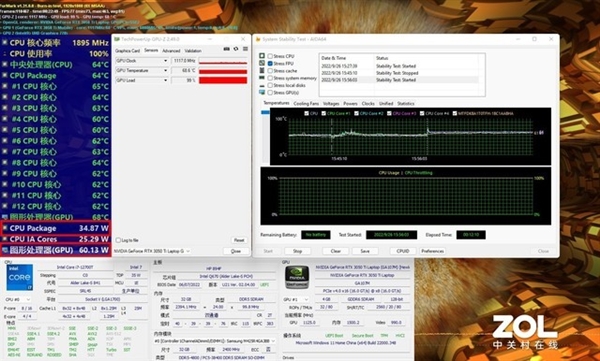Expand the GPU Temperature sensor dropdown

point(142,70)
